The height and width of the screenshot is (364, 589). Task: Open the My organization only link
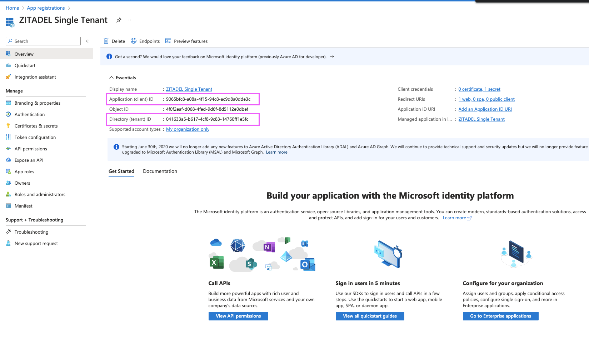[187, 129]
